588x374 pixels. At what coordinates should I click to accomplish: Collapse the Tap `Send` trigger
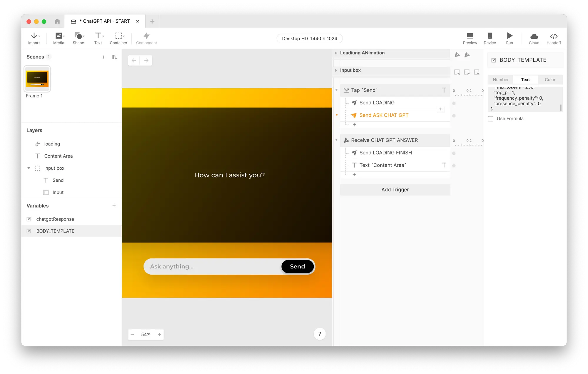(336, 90)
